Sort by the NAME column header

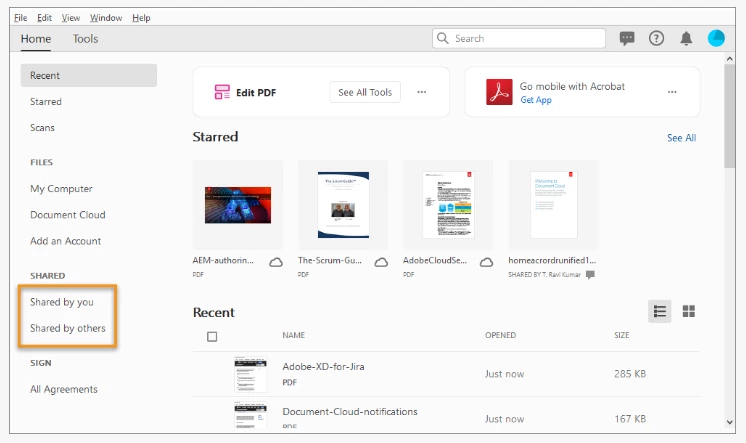coord(294,335)
